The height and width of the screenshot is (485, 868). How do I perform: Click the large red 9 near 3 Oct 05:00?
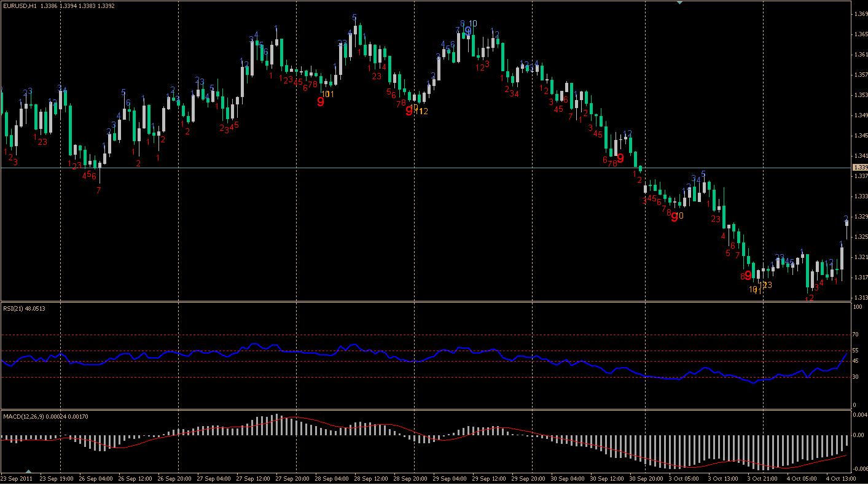tap(674, 216)
